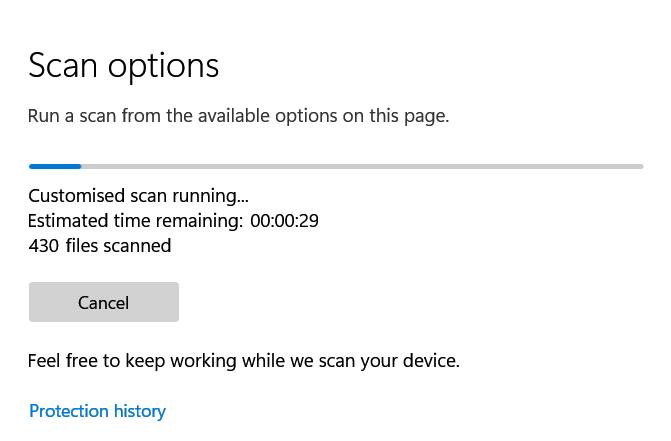This screenshot has height=441, width=671.
Task: Click the far right end of the progress bar
Action: pyautogui.click(x=639, y=166)
